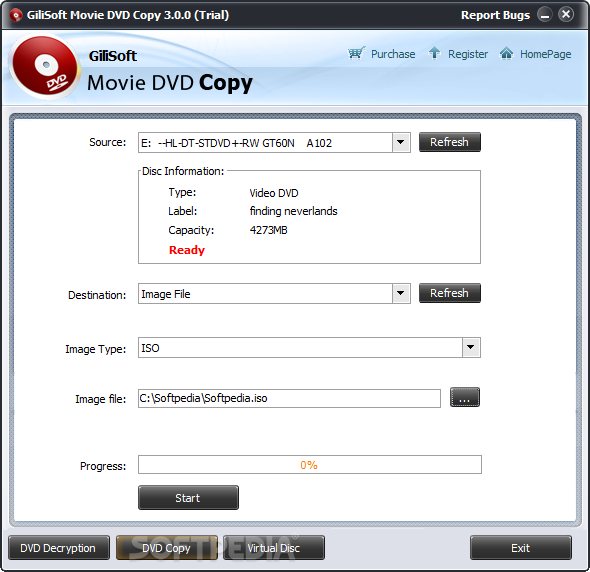Open the Purchase link
Screen dimensions: 590x572
point(393,54)
